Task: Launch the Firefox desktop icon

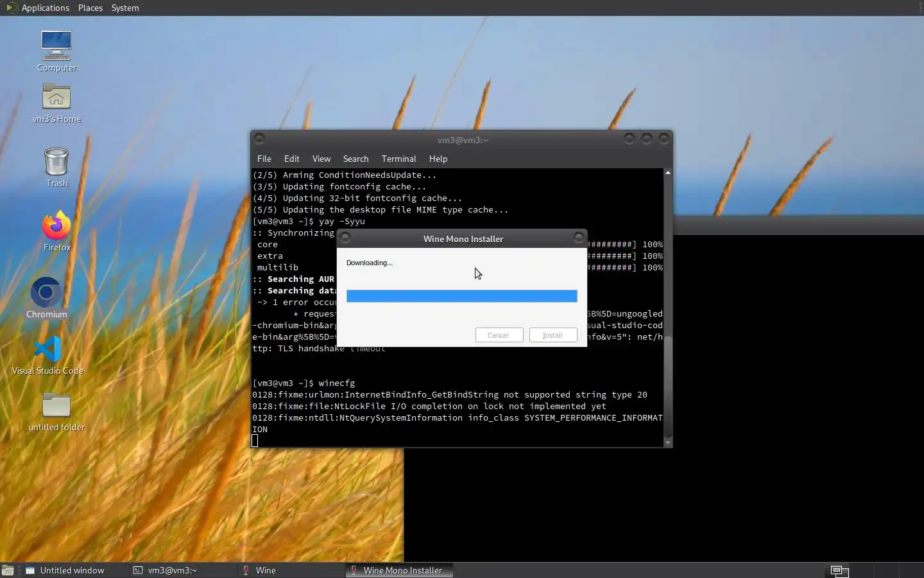Action: click(x=56, y=231)
